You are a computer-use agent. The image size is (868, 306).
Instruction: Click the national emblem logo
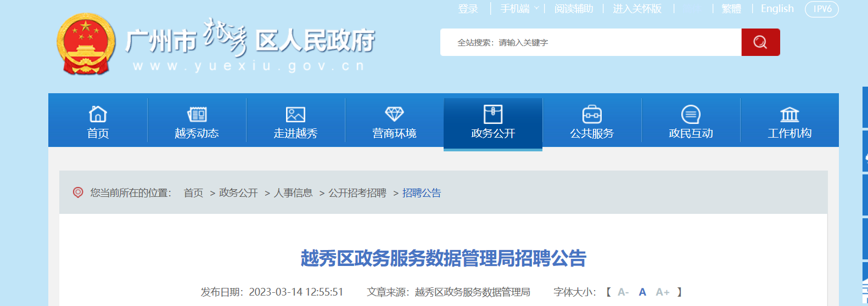click(86, 44)
